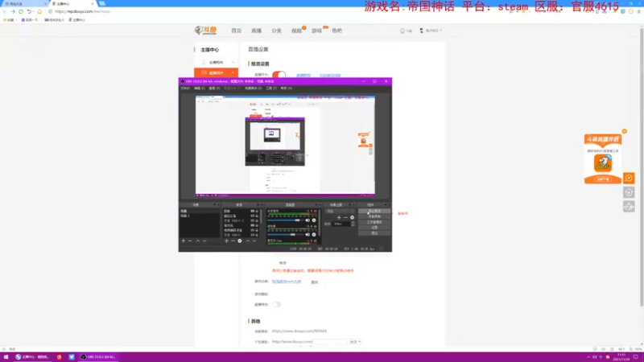Adjust transition duration stepper

pos(353,224)
